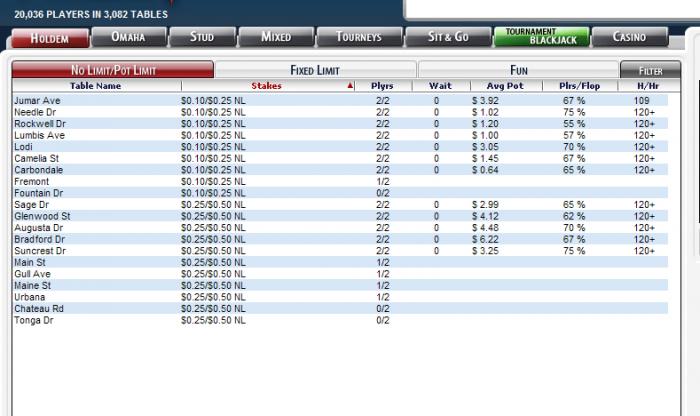Sort by Plrs/Flop column
The width and height of the screenshot is (700, 416).
[579, 86]
